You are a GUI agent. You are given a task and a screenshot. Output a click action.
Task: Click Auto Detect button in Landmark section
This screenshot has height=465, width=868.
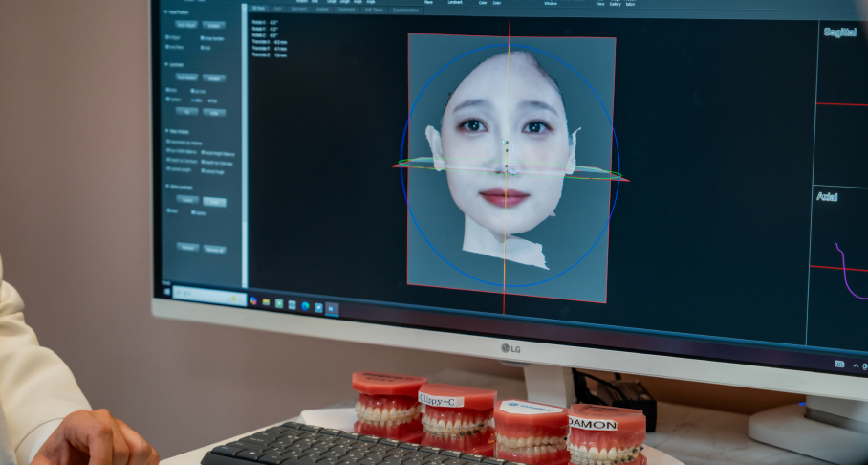click(x=186, y=77)
